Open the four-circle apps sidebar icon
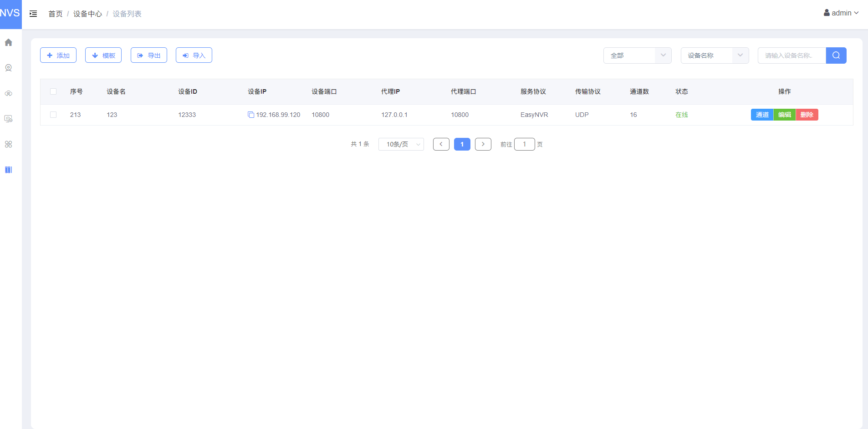Screen dimensions: 868x429 click(8, 144)
